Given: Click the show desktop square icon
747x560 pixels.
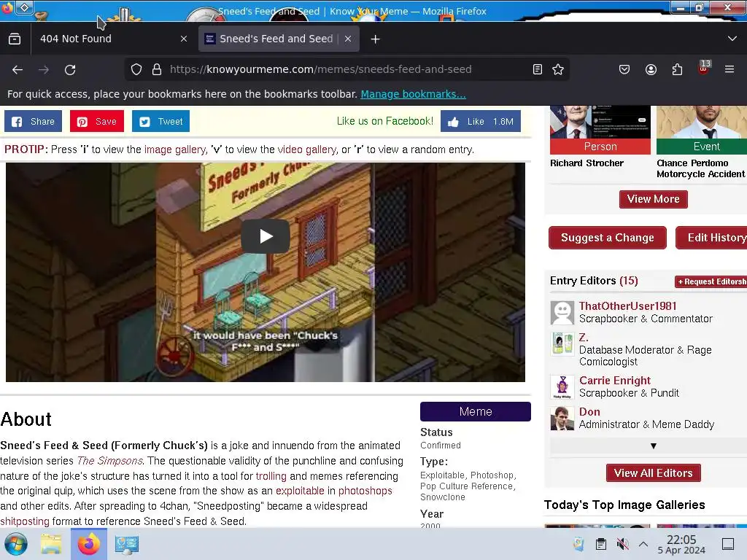Looking at the screenshot, I should [728, 544].
